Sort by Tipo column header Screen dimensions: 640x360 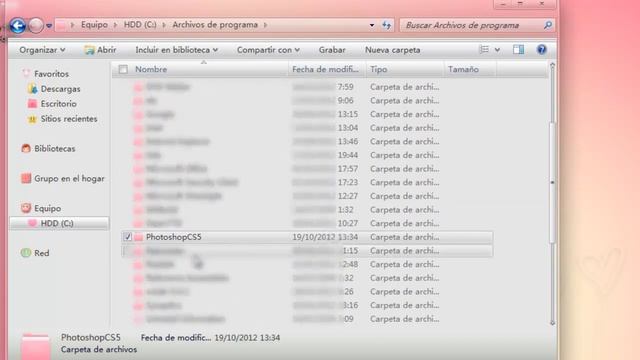[378, 69]
